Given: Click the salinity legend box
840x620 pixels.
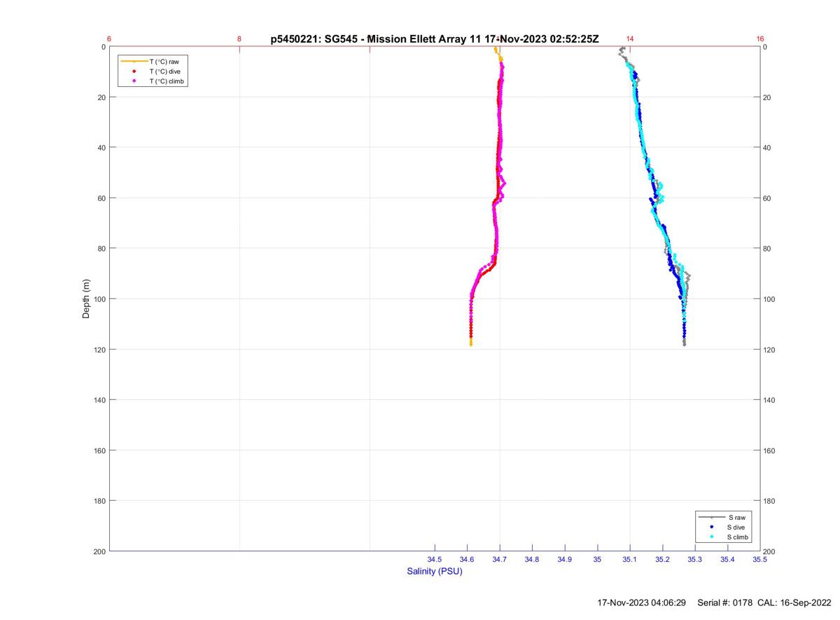Looking at the screenshot, I should click(x=724, y=527).
